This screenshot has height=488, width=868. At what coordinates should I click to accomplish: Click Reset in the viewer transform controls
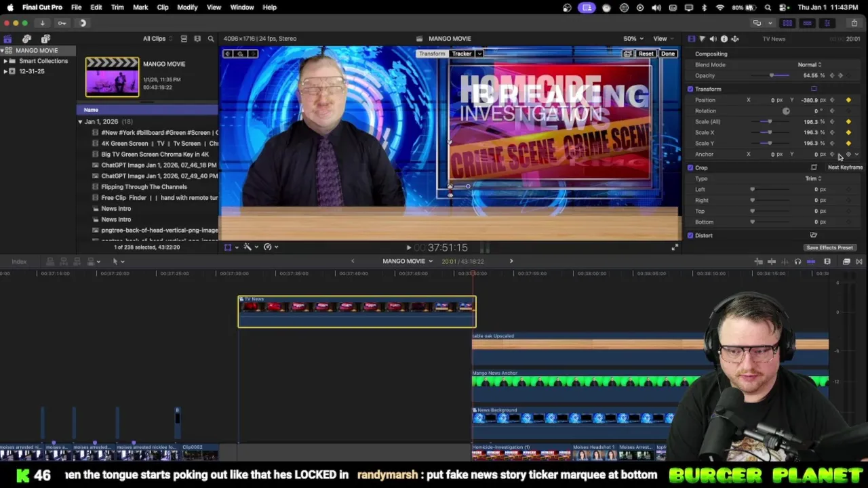[646, 54]
